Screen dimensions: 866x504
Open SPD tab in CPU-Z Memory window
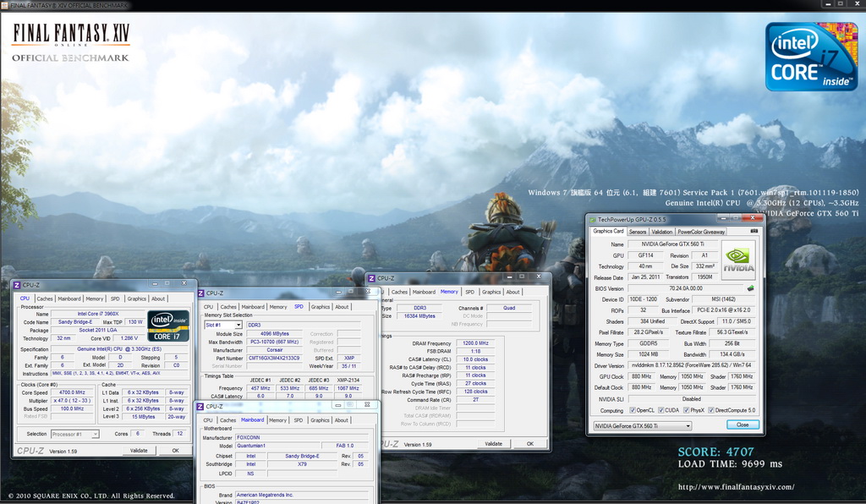469,292
